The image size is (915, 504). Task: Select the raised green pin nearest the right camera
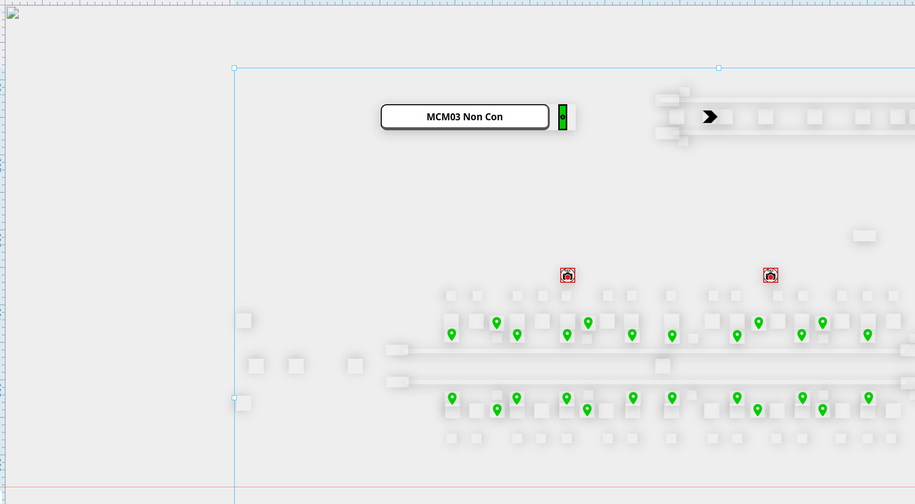(759, 322)
